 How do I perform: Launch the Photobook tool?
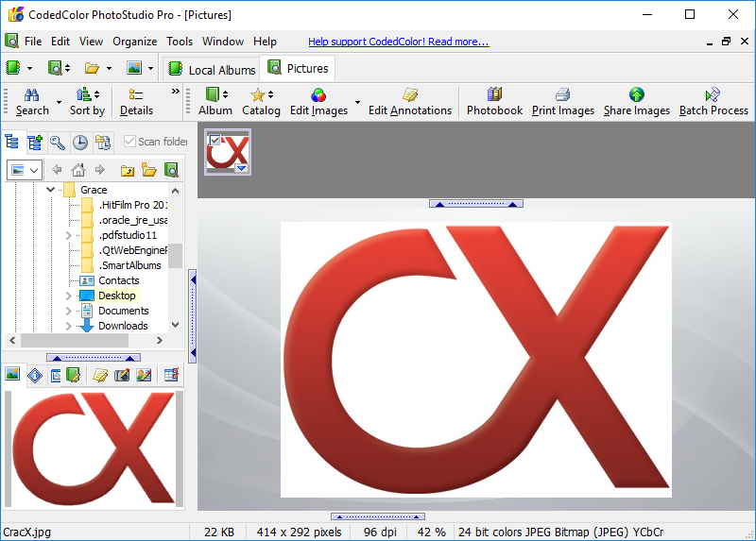point(494,102)
